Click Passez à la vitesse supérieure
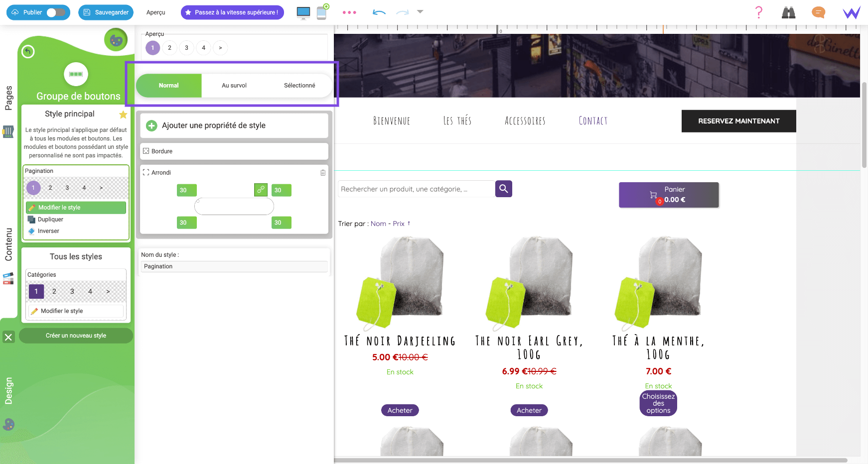This screenshot has width=868, height=464. 232,12
